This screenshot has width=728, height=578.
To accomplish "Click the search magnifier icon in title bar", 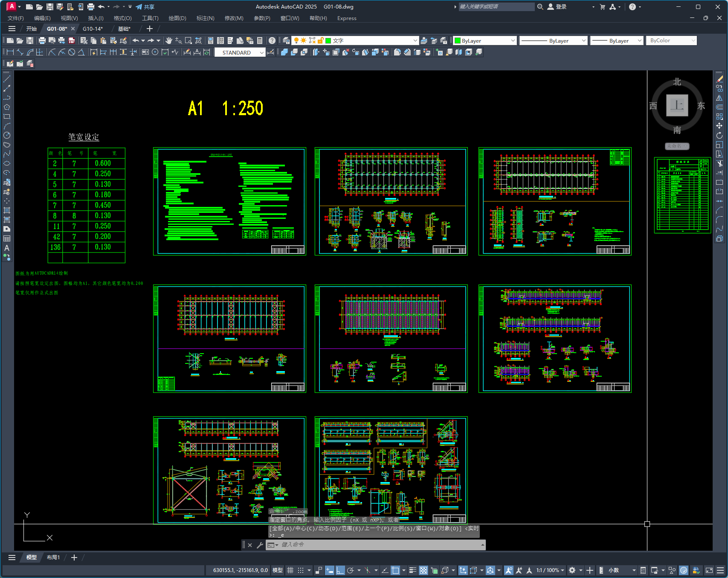I will pyautogui.click(x=540, y=6).
